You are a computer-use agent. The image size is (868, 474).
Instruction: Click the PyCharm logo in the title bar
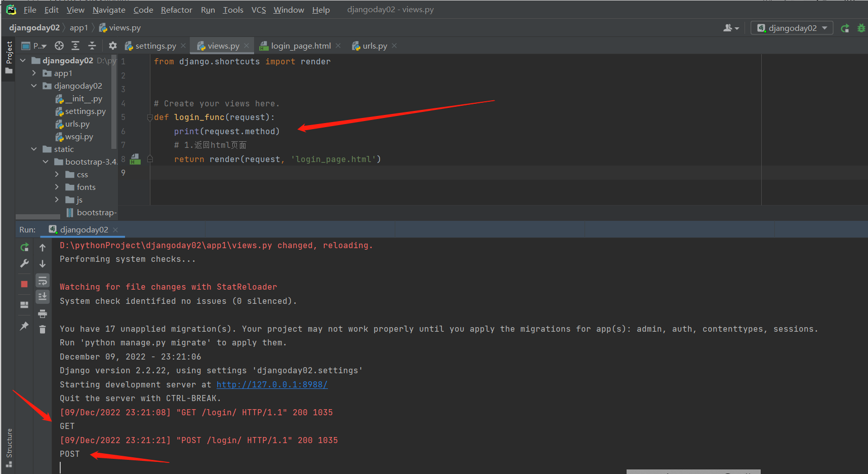tap(11, 9)
